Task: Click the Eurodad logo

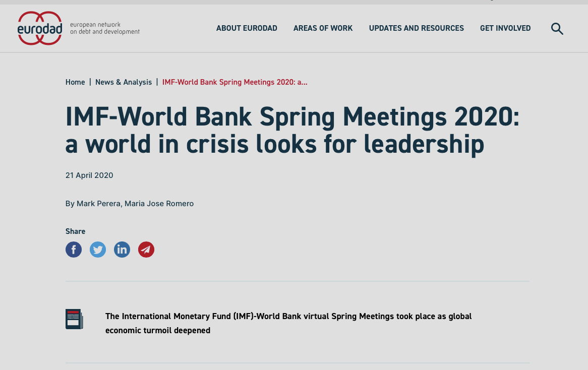Action: pos(40,28)
